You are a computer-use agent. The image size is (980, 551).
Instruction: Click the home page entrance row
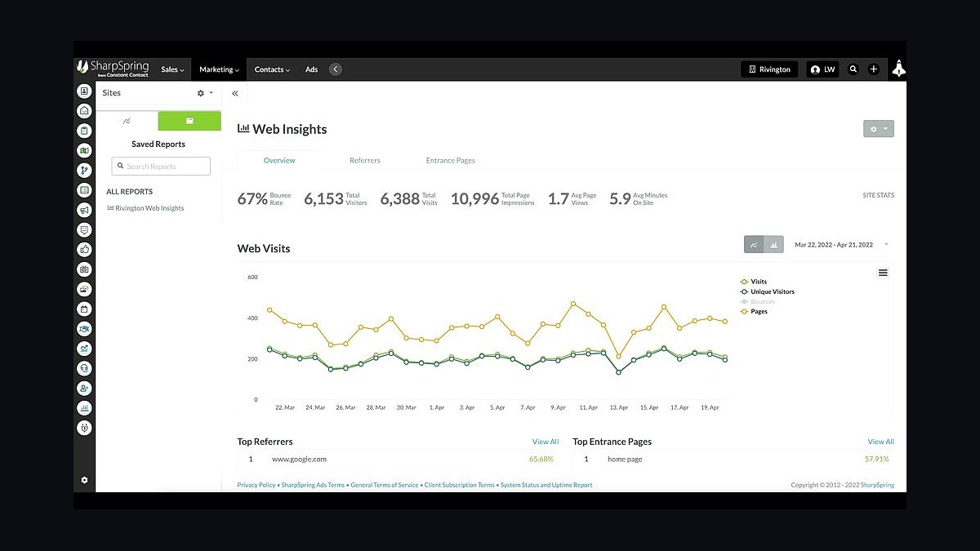tap(733, 460)
